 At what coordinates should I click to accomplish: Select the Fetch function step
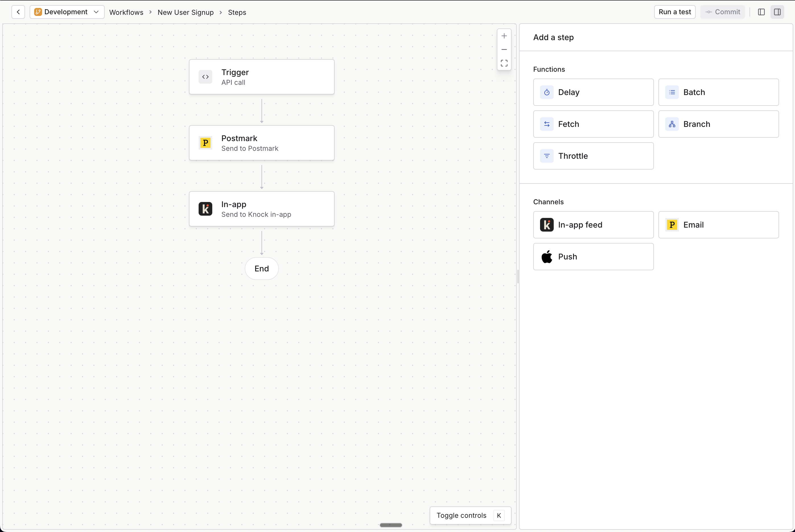coord(593,124)
